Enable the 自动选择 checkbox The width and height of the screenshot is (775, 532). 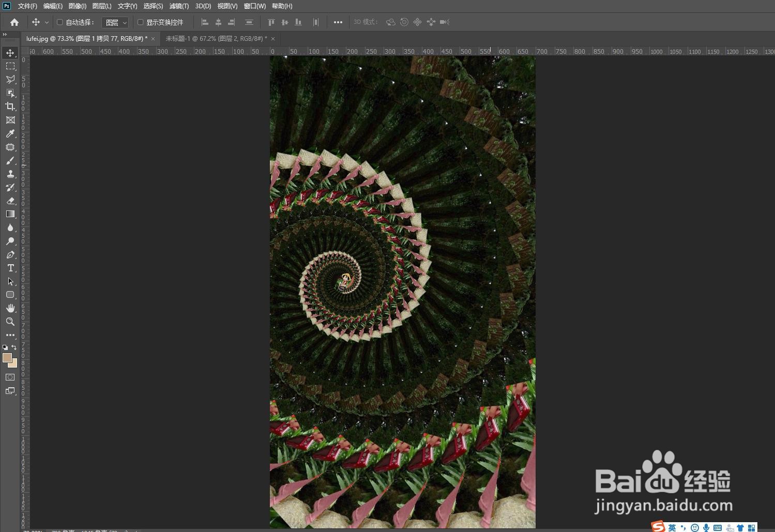(x=59, y=22)
